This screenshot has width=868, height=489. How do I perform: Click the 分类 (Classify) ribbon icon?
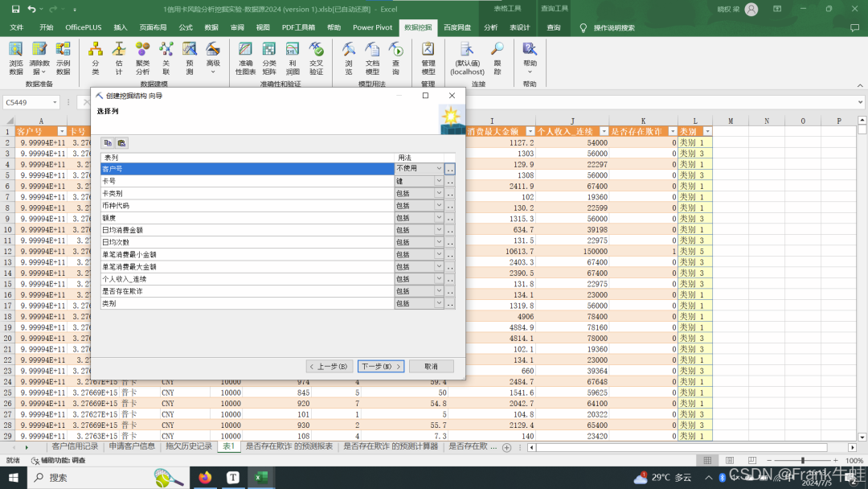(x=96, y=56)
